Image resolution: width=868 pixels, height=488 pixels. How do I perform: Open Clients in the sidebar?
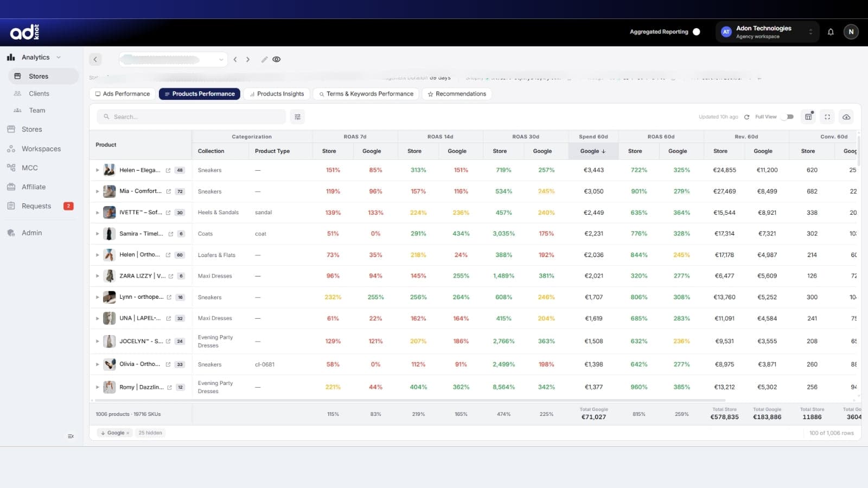pyautogui.click(x=39, y=94)
